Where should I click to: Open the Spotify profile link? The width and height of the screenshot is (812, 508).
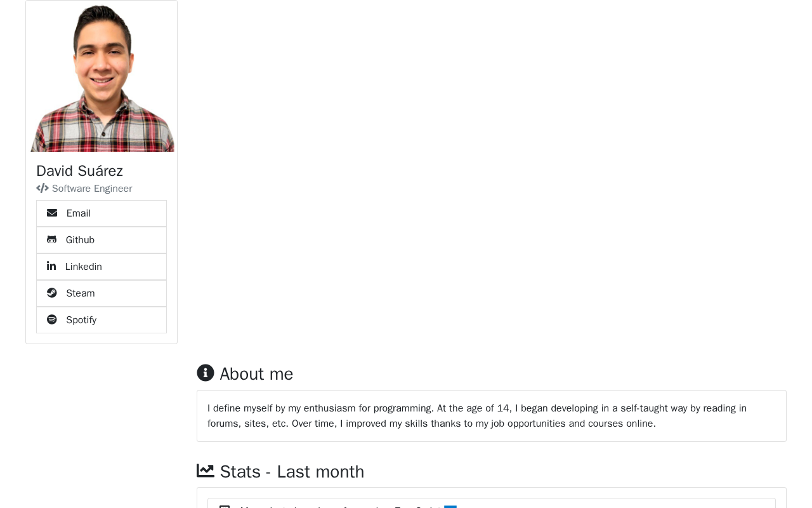pyautogui.click(x=81, y=320)
